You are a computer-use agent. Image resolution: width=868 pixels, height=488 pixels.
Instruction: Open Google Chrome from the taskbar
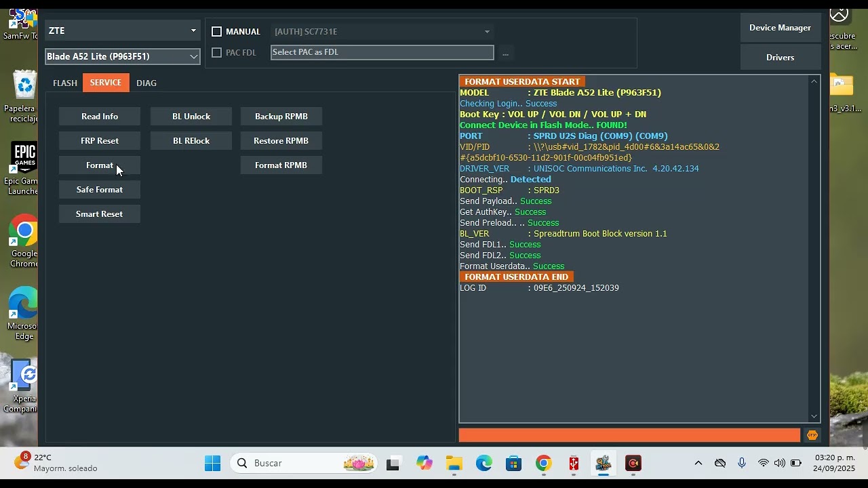point(544,463)
